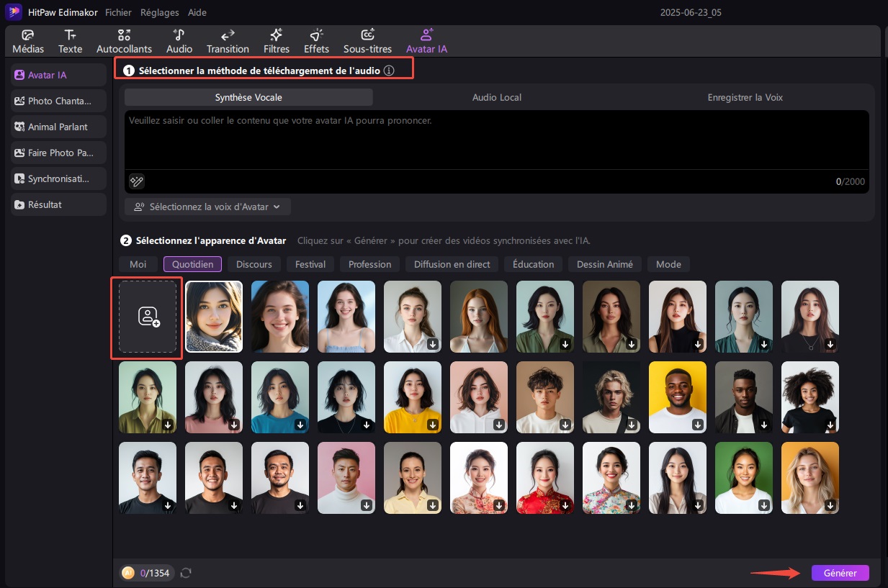Select the Moi avatar category
This screenshot has height=588, width=888.
click(x=138, y=264)
